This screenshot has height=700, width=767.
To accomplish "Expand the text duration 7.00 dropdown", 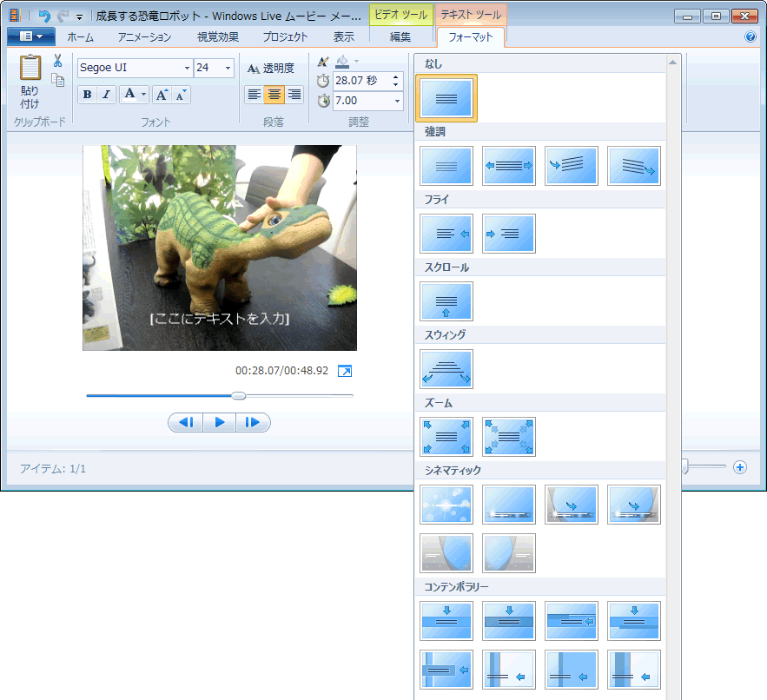I will 398,101.
